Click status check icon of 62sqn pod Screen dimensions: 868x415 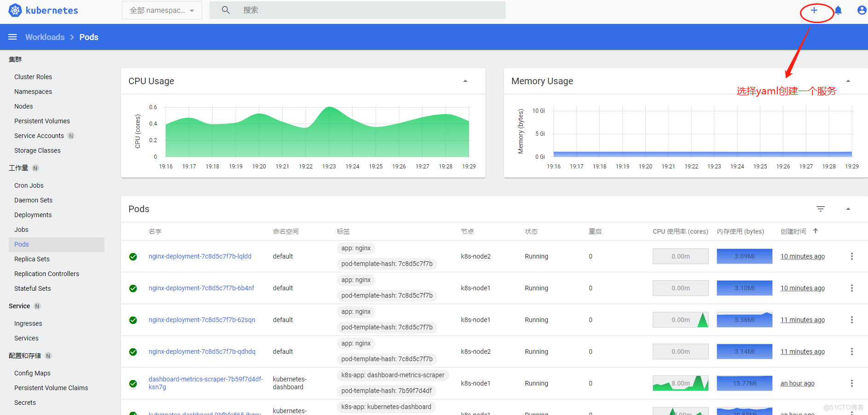[x=133, y=320]
